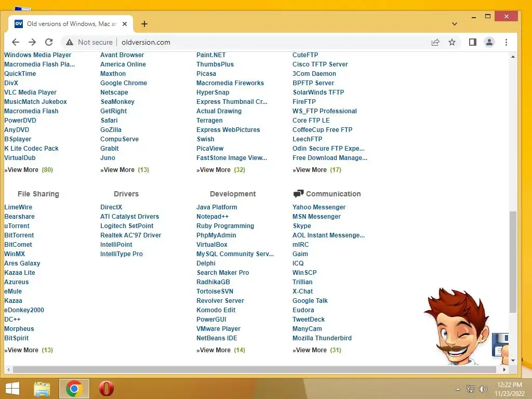Open the Netscape link
The image size is (532, 399).
coord(114,92)
